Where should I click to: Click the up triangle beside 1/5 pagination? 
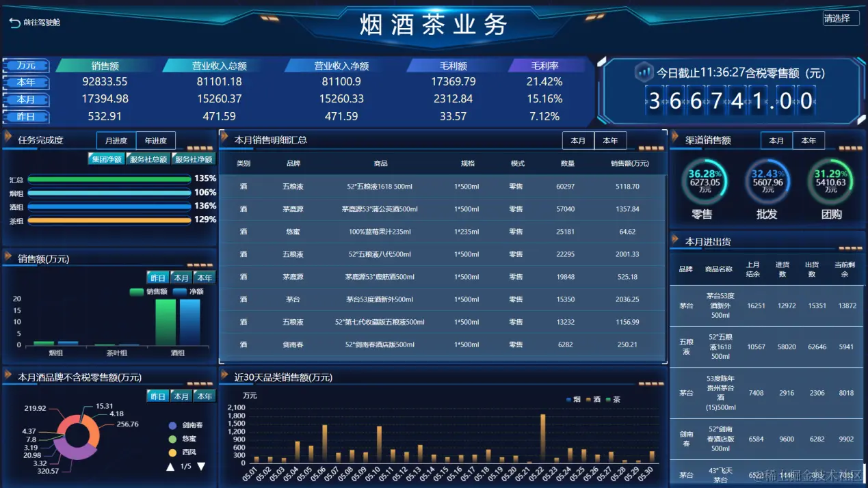click(x=170, y=466)
